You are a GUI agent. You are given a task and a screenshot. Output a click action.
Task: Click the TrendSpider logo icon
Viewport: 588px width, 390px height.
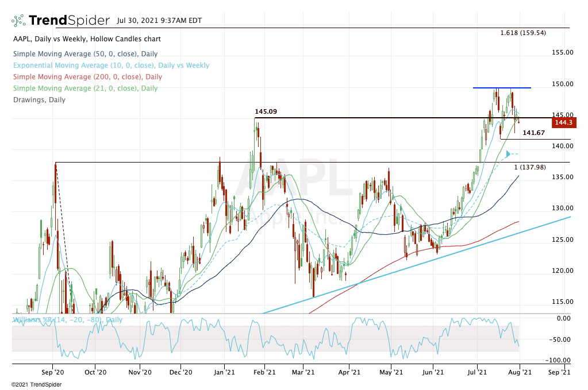point(18,21)
